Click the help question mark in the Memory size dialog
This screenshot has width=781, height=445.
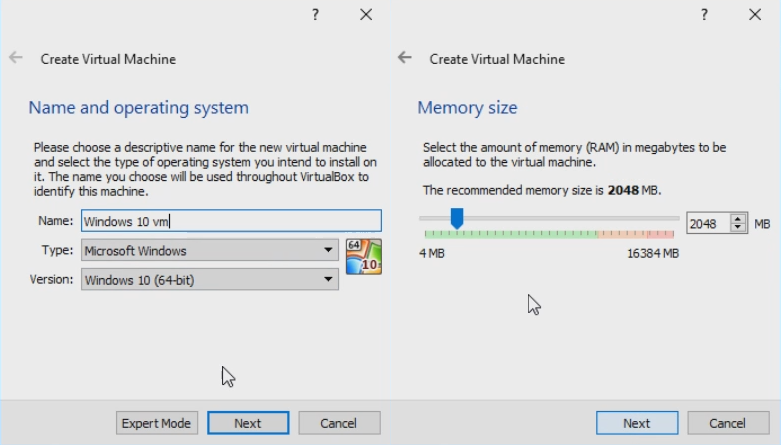point(705,14)
